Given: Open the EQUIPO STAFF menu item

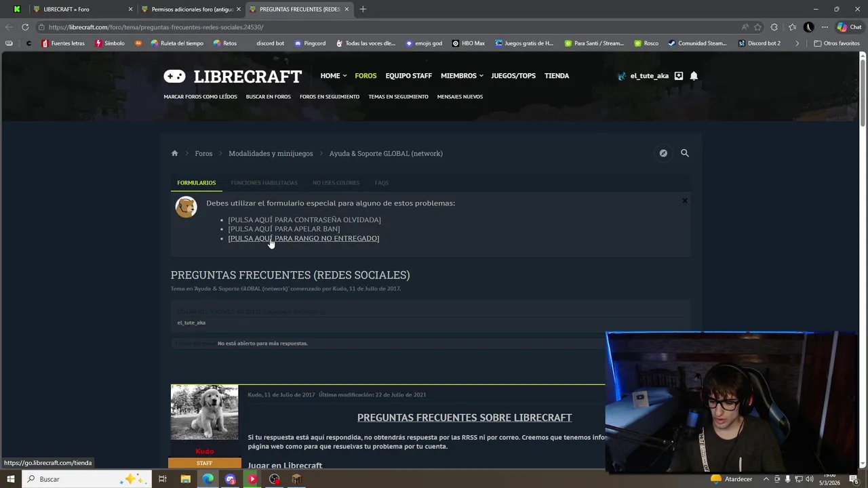Looking at the screenshot, I should tap(408, 76).
